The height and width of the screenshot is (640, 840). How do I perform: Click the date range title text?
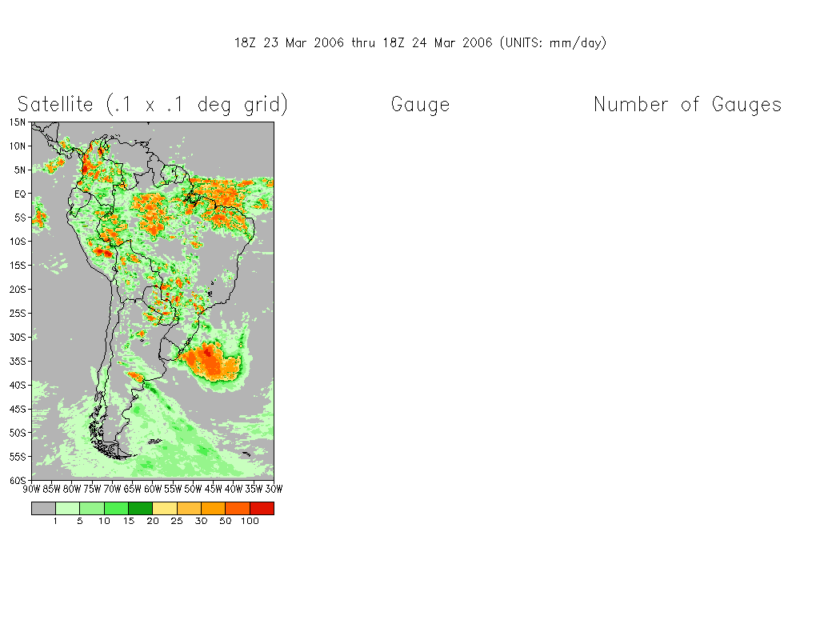coord(421,43)
